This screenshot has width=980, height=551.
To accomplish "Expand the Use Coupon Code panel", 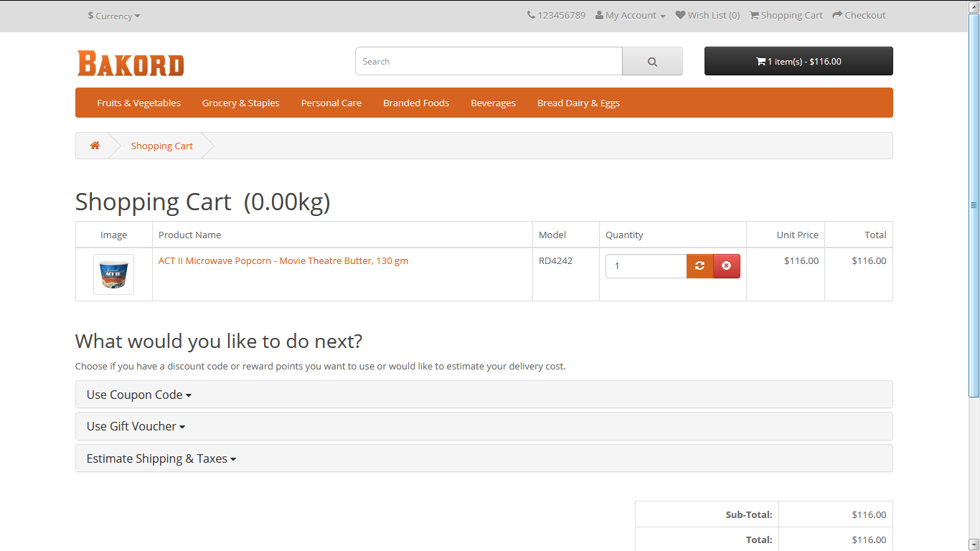I will pos(139,395).
